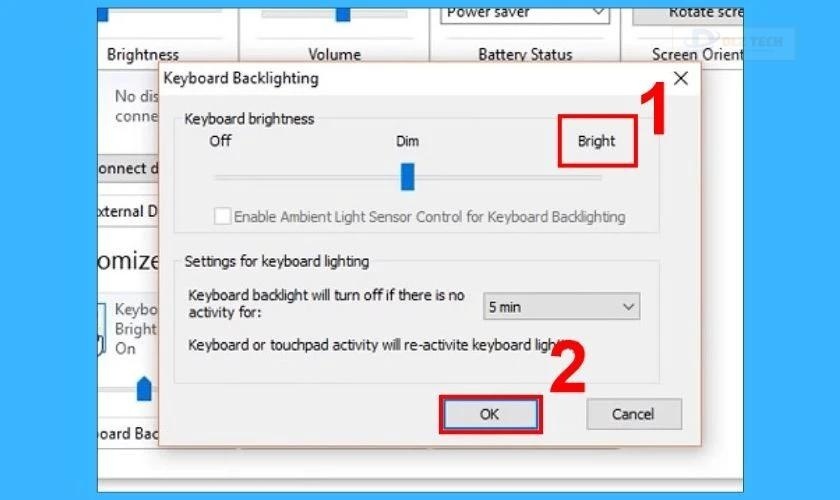Select the Bright label

tap(596, 141)
